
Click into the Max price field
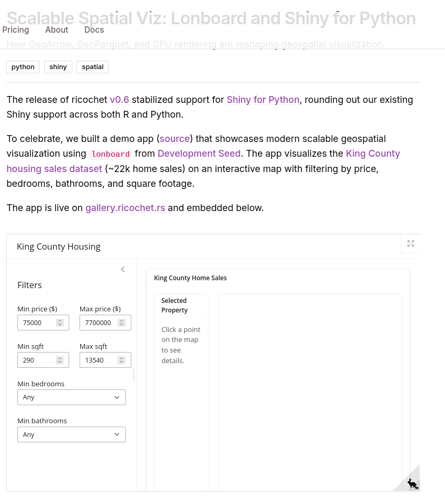(x=105, y=322)
